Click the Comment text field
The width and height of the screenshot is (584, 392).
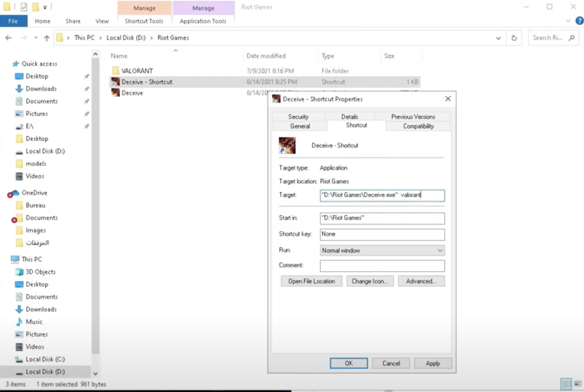coord(382,266)
